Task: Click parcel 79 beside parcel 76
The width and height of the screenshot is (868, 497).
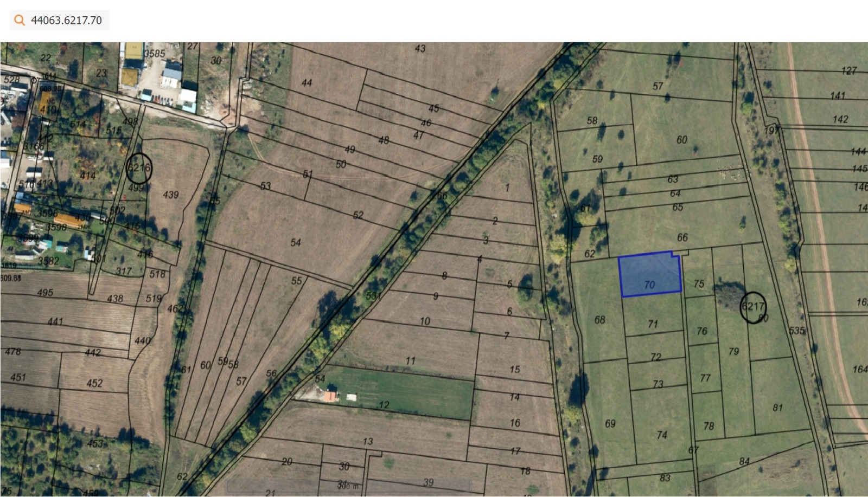Action: coord(733,351)
